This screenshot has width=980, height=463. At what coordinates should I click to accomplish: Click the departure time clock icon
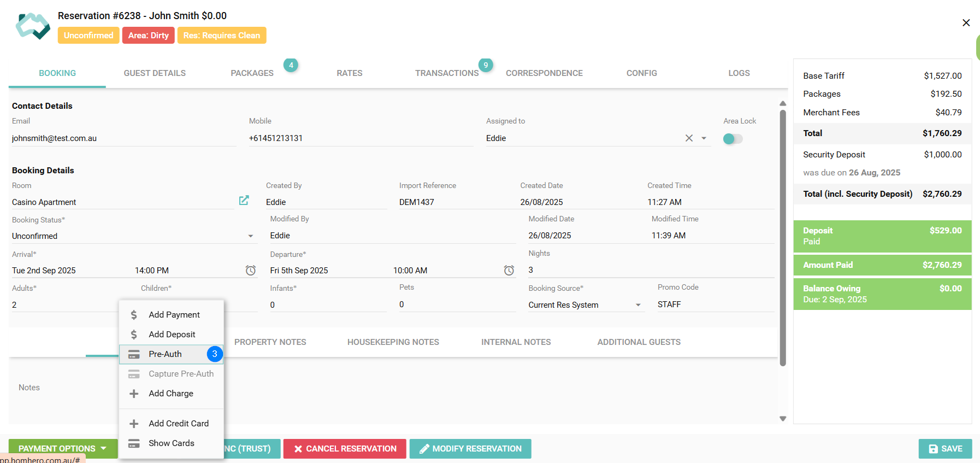[509, 271]
